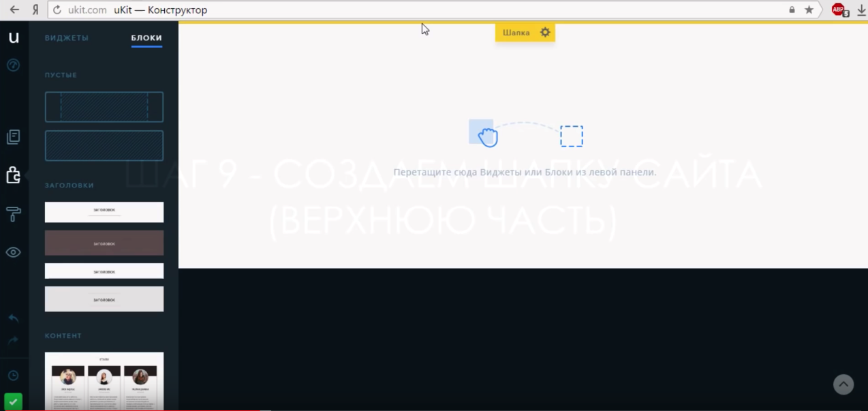Select the light gray Заголовок block
Image resolution: width=868 pixels, height=411 pixels.
point(104,299)
